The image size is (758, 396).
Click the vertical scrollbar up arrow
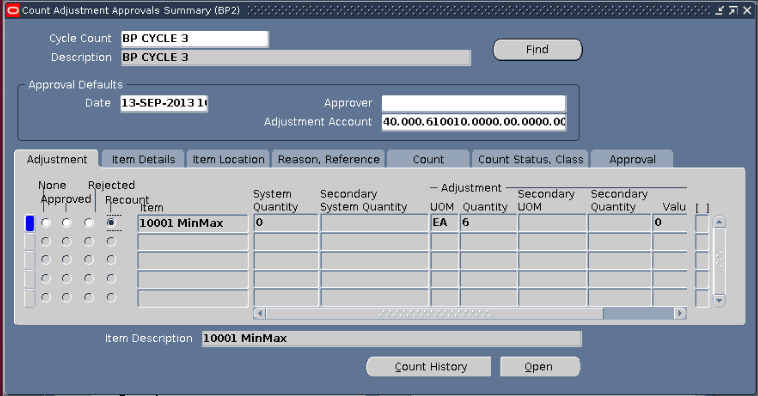point(719,222)
